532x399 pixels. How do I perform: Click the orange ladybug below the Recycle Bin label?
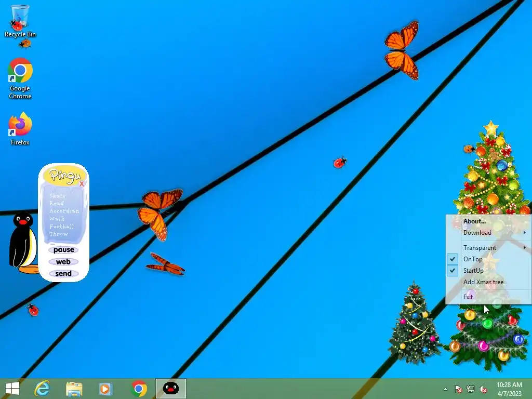[25, 43]
